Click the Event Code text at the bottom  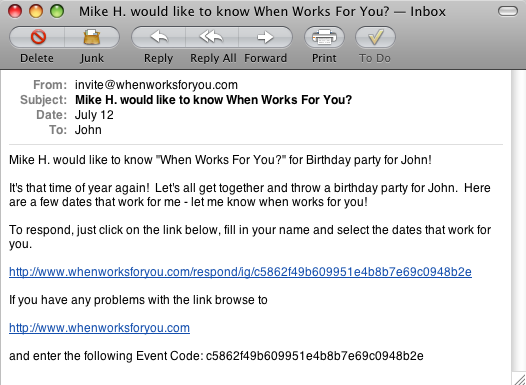coord(315,355)
